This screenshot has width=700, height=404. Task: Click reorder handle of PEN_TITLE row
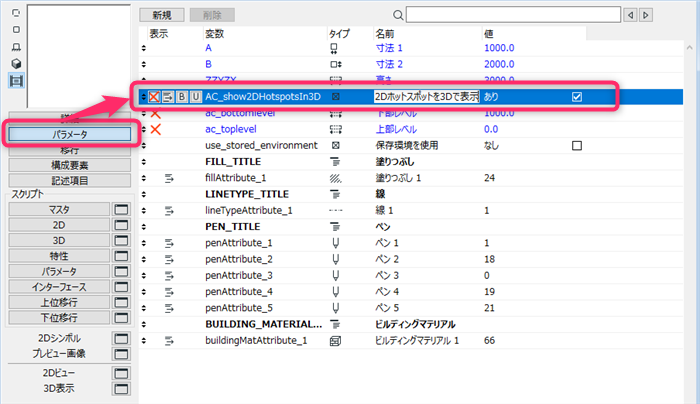(144, 227)
